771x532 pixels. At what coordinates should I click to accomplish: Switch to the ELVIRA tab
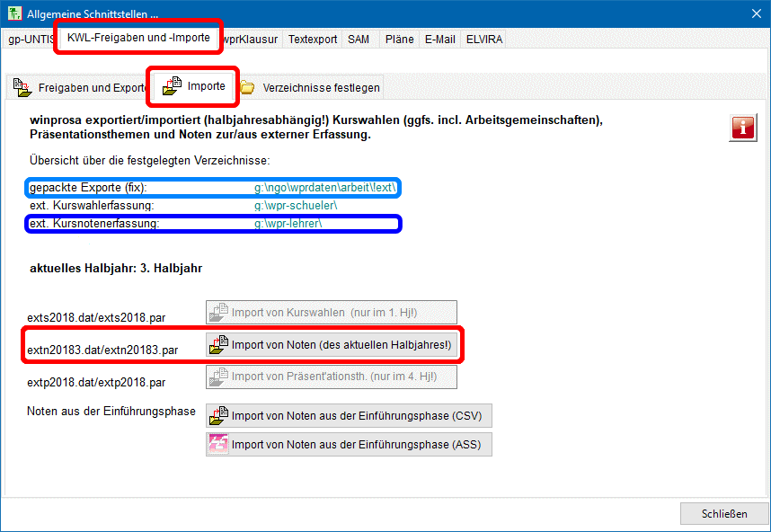click(484, 40)
